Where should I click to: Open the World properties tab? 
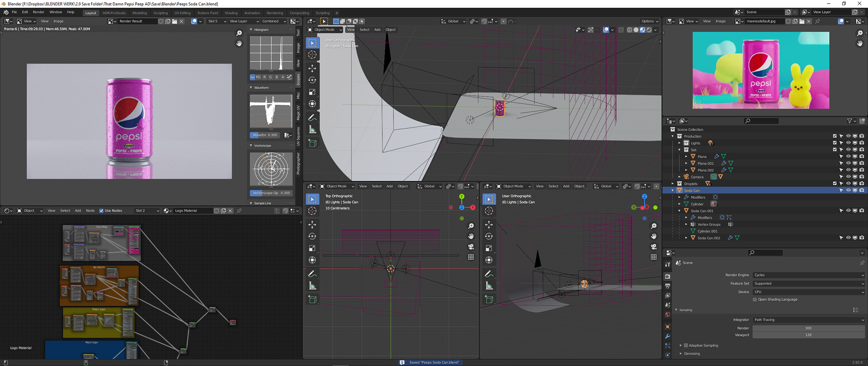tap(668, 314)
